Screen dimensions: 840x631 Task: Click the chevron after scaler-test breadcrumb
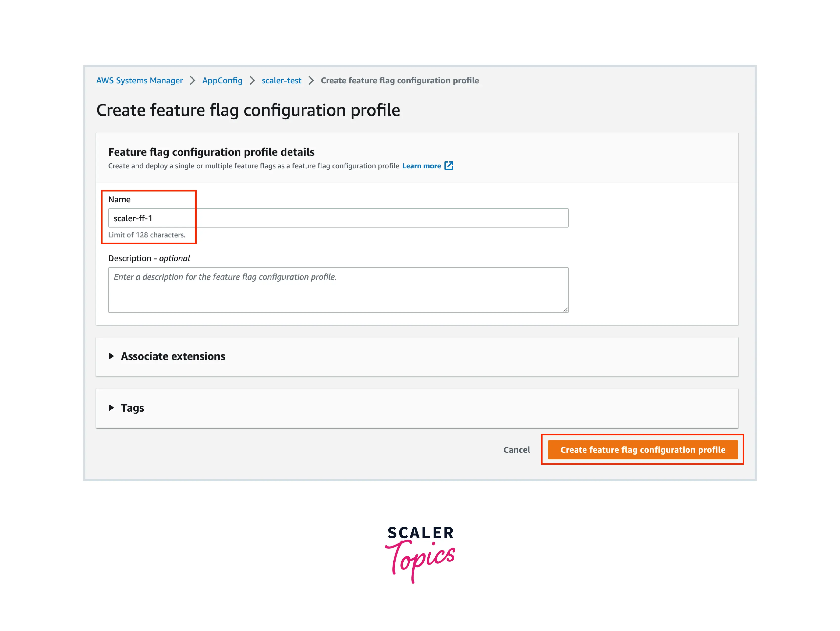[311, 81]
